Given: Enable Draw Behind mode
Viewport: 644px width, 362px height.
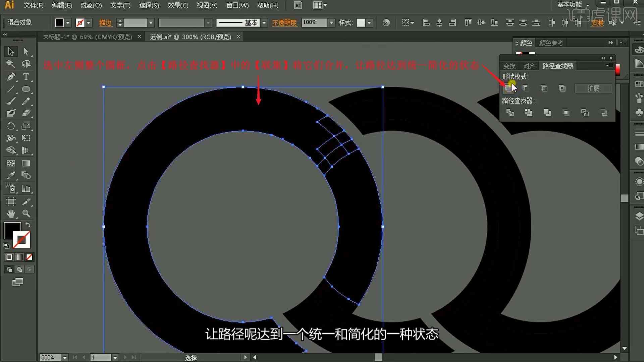Looking at the screenshot, I should (19, 269).
